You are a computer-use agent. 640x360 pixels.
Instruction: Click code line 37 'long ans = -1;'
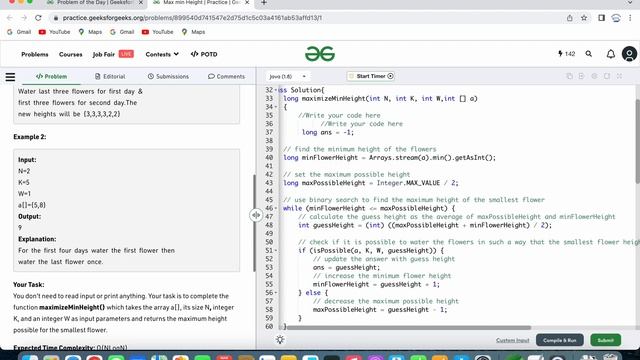pos(328,132)
